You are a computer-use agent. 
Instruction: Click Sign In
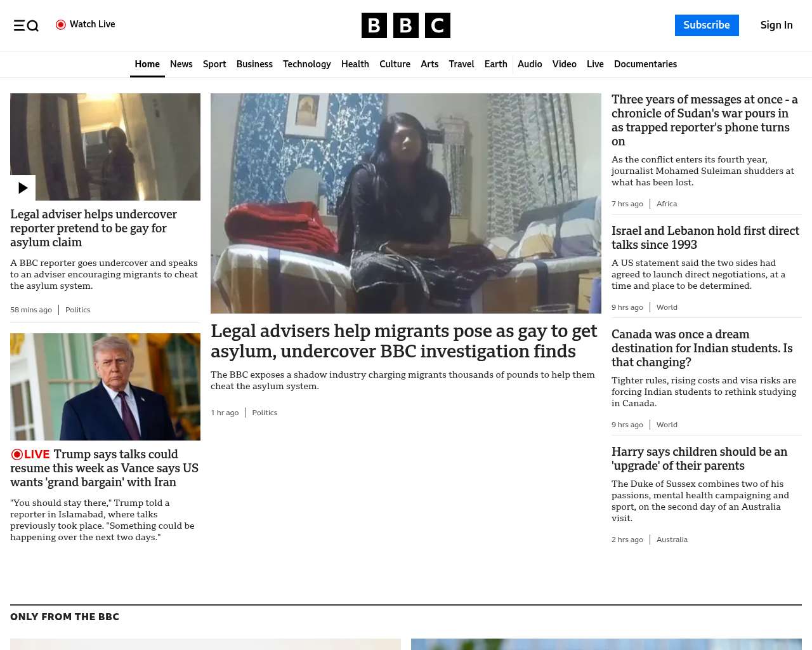[x=776, y=25]
